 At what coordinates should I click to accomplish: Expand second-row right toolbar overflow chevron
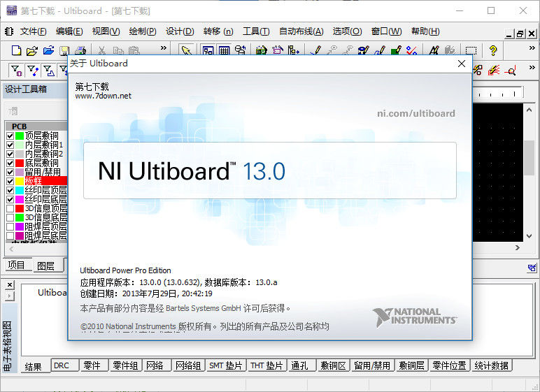(x=532, y=68)
